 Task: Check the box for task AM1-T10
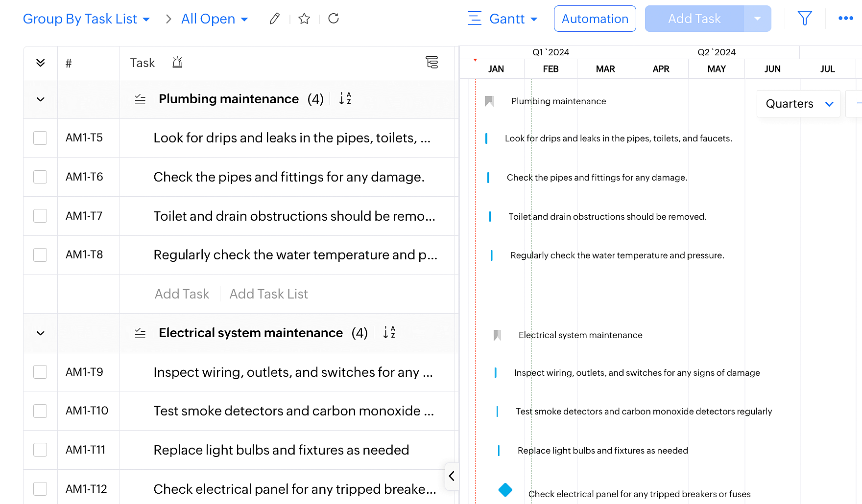(x=40, y=411)
